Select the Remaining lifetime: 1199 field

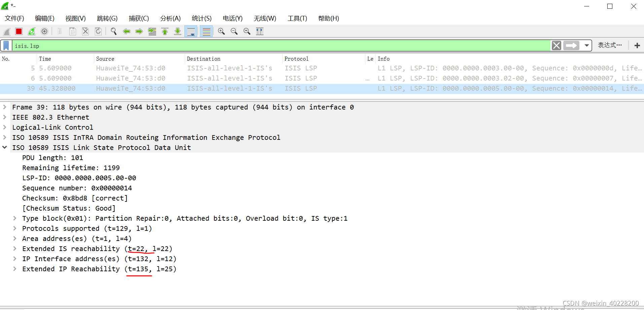click(x=71, y=168)
